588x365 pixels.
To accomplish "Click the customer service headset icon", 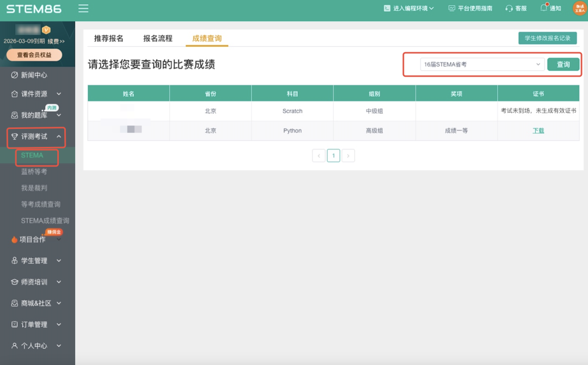I will 509,8.
